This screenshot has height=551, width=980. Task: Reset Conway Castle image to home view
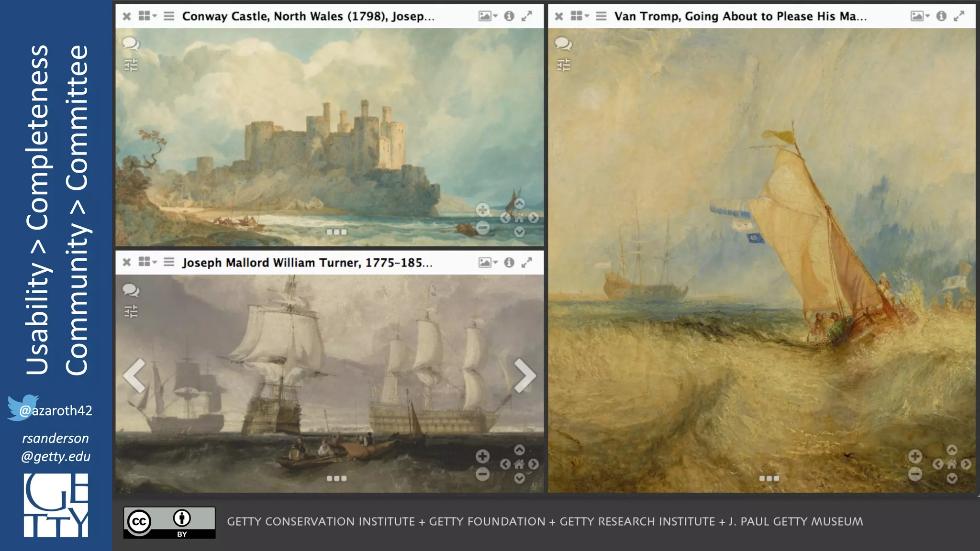pyautogui.click(x=519, y=218)
